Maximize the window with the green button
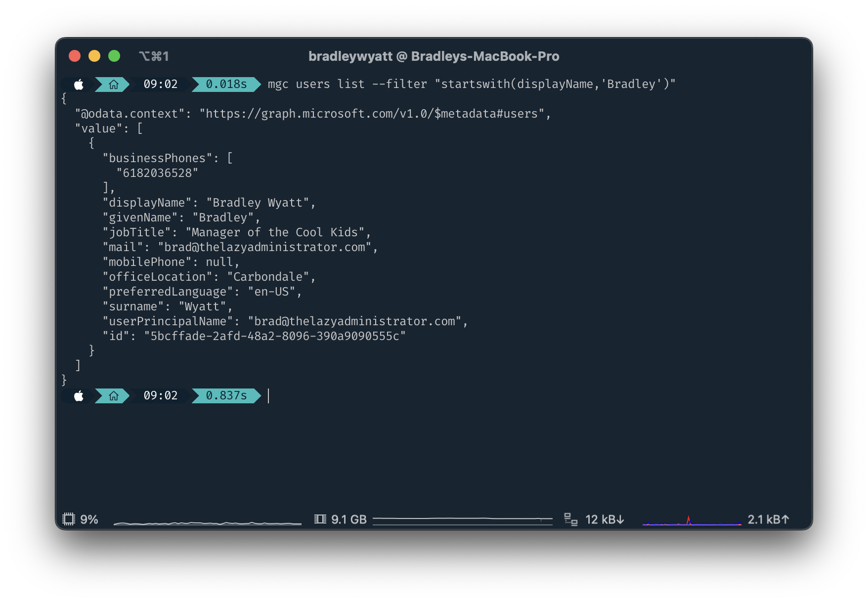Image resolution: width=868 pixels, height=603 pixels. tap(114, 56)
